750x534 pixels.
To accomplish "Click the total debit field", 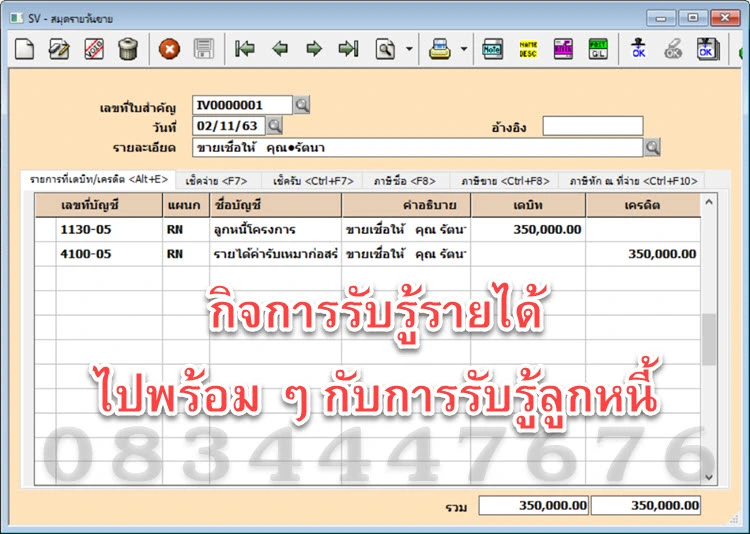I will [534, 505].
